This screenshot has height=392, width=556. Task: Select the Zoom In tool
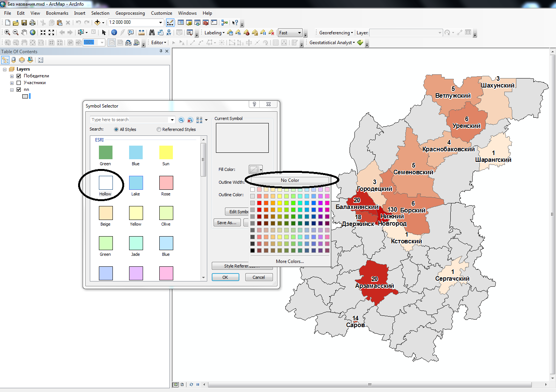click(7, 32)
